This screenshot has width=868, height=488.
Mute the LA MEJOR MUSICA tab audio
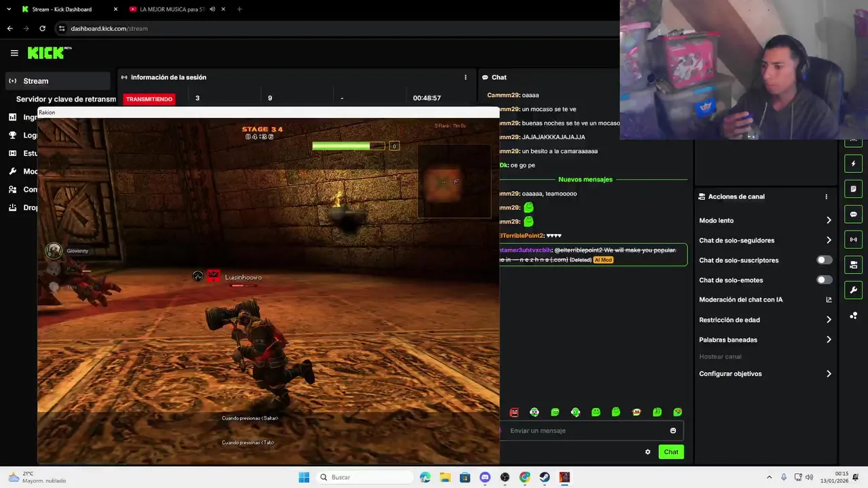[213, 9]
